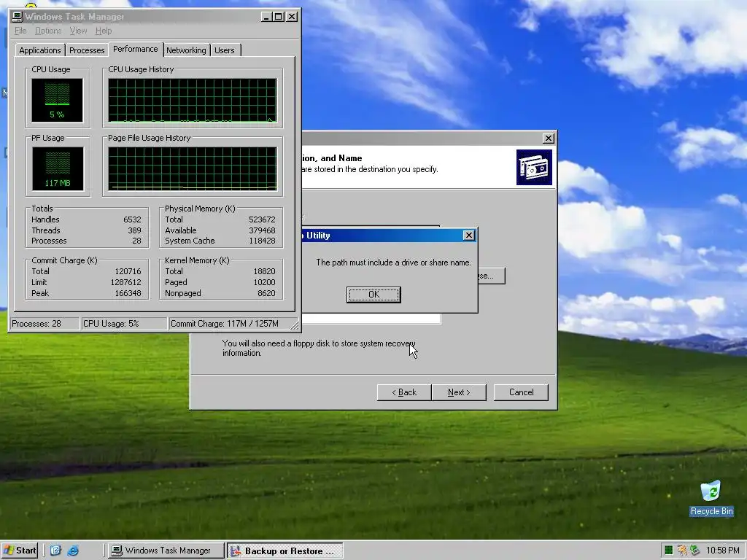
Task: Click the Physical Memory Total value 523672
Action: click(262, 219)
